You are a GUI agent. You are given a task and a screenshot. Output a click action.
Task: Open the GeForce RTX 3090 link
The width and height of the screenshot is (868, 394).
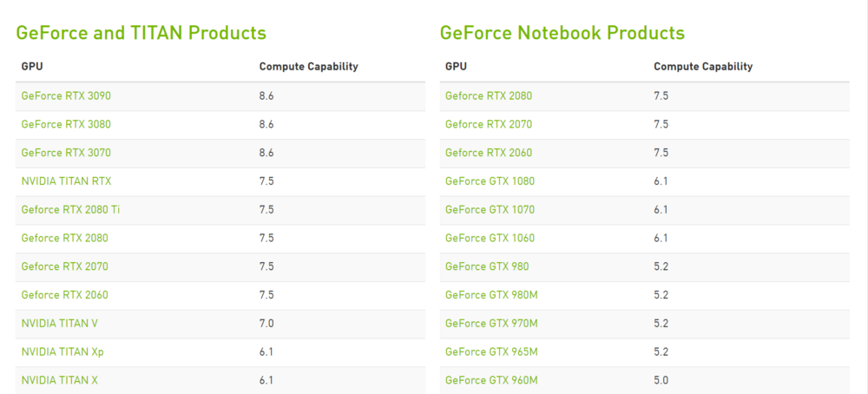[66, 95]
